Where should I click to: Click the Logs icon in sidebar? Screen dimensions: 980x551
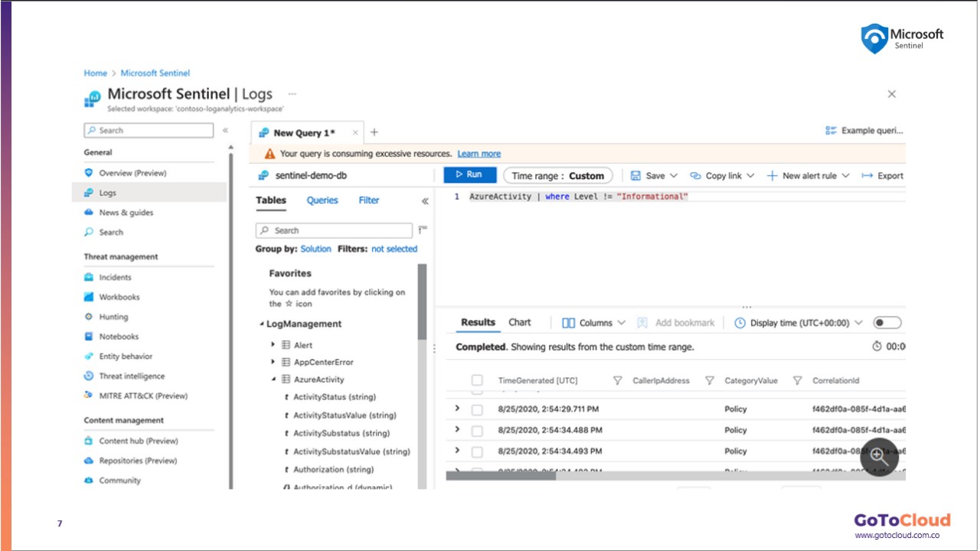click(89, 193)
